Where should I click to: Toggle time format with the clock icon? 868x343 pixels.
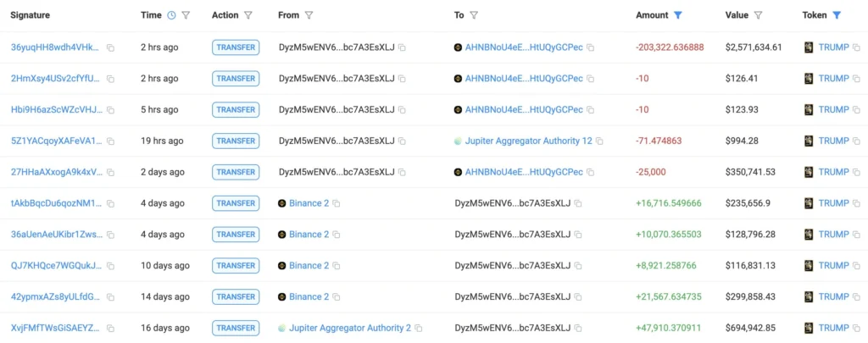pos(171,15)
